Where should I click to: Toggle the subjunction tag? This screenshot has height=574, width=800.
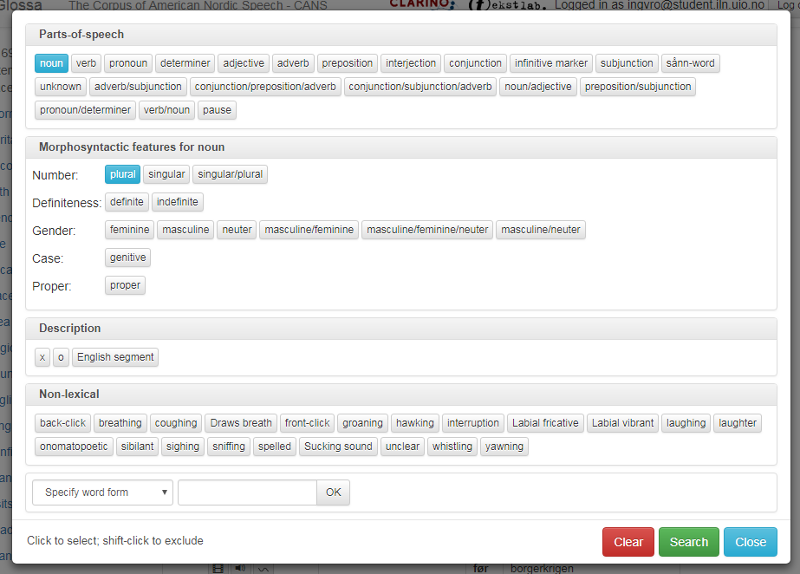tap(627, 63)
